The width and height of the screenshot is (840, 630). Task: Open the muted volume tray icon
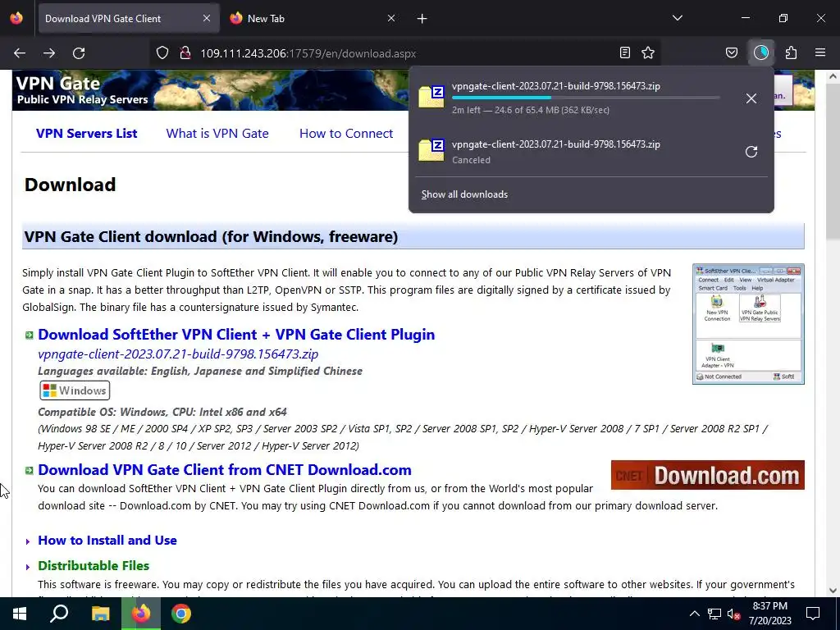coord(733,614)
